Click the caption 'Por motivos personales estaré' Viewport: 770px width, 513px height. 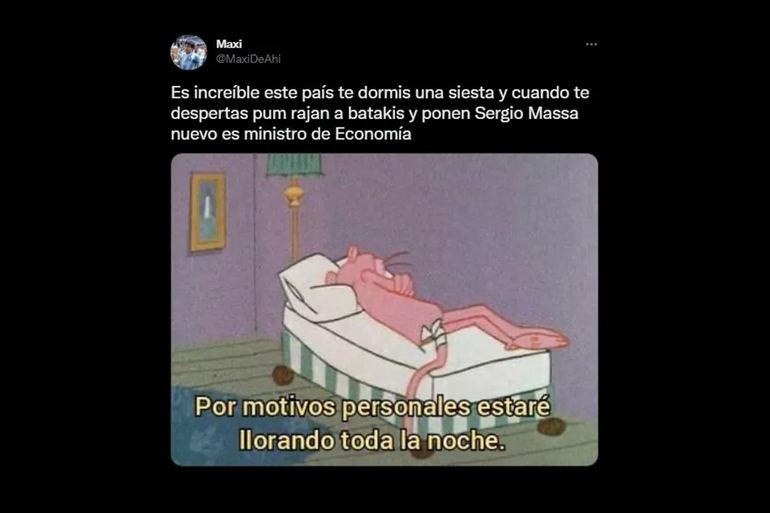click(x=373, y=407)
